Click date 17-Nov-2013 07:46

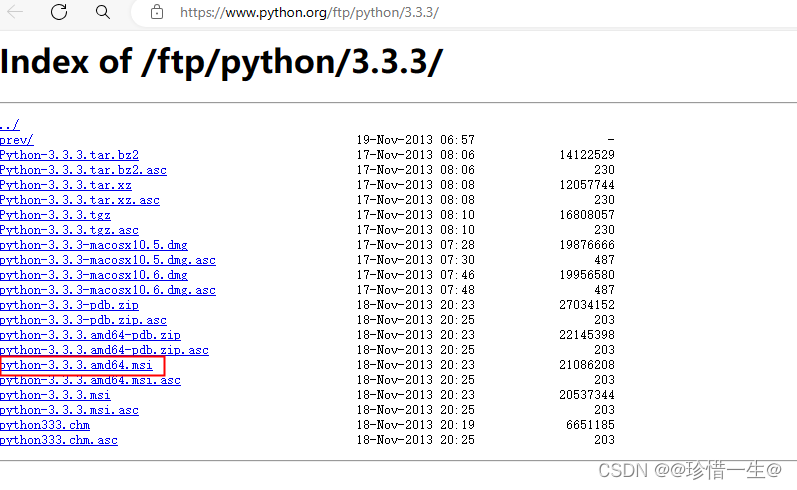(x=415, y=275)
